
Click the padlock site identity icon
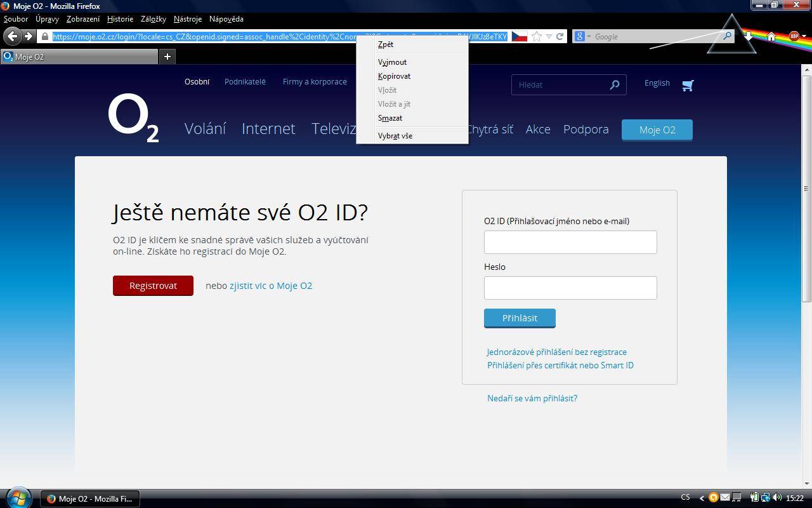pos(44,36)
